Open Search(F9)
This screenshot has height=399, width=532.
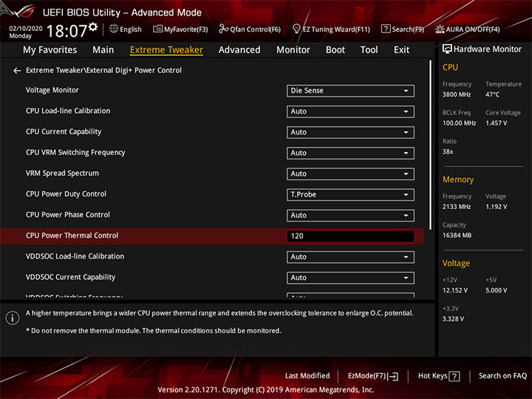[x=403, y=29]
